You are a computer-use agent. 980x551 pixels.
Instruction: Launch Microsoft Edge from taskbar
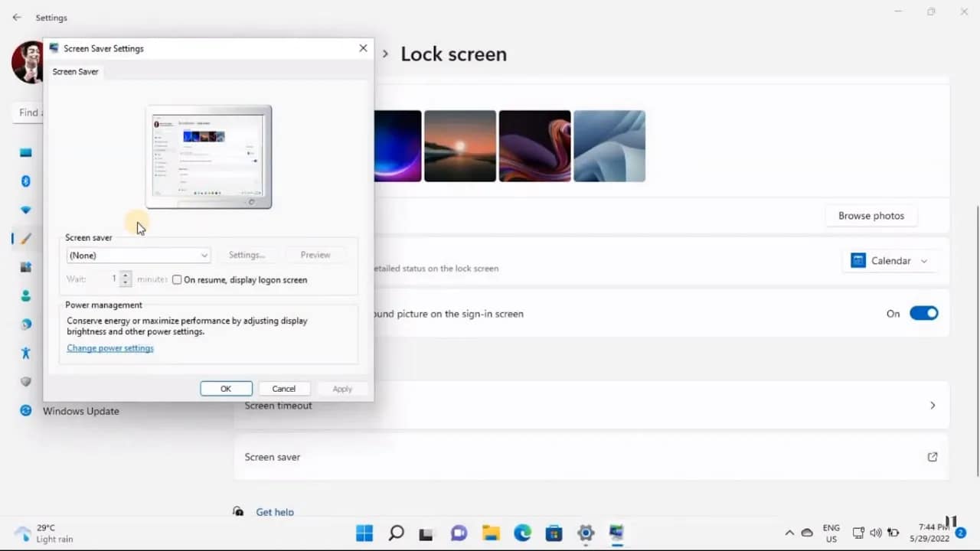522,532
